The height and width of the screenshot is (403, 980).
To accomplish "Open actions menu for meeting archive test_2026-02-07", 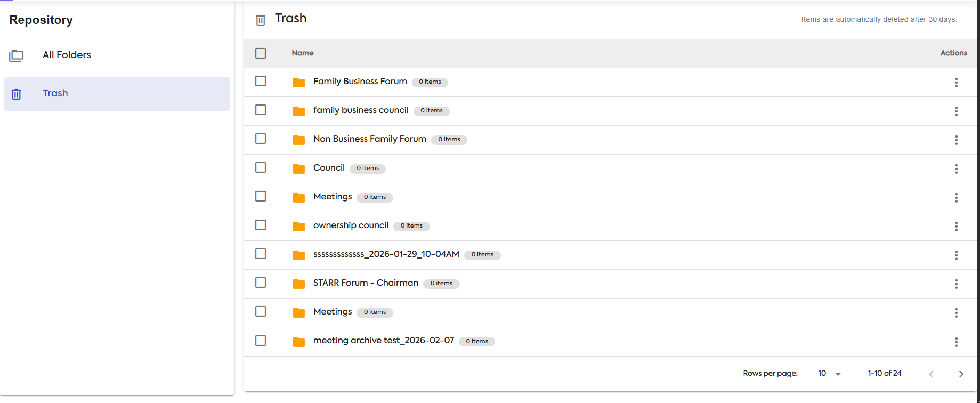I will pos(956,342).
